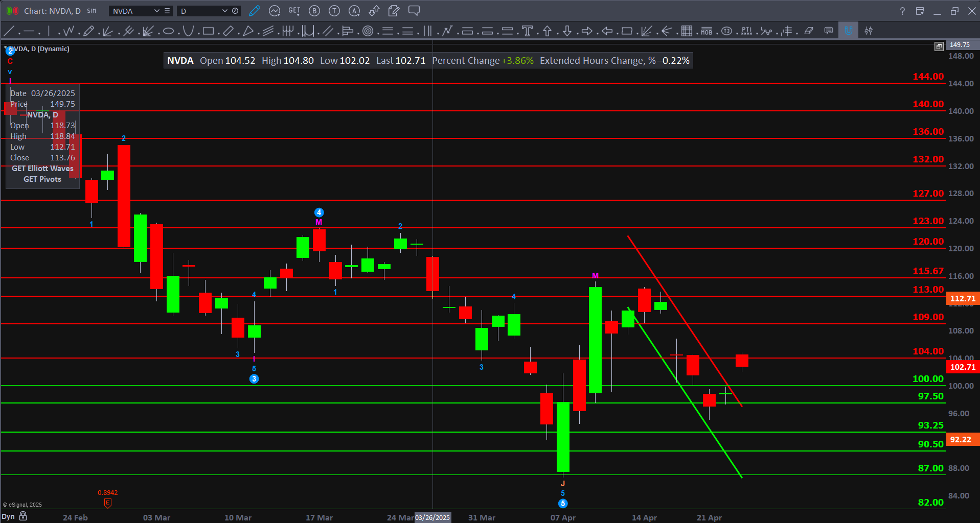Viewport: 980px width, 523px height.
Task: Pick the up arrow marker tool
Action: (547, 31)
